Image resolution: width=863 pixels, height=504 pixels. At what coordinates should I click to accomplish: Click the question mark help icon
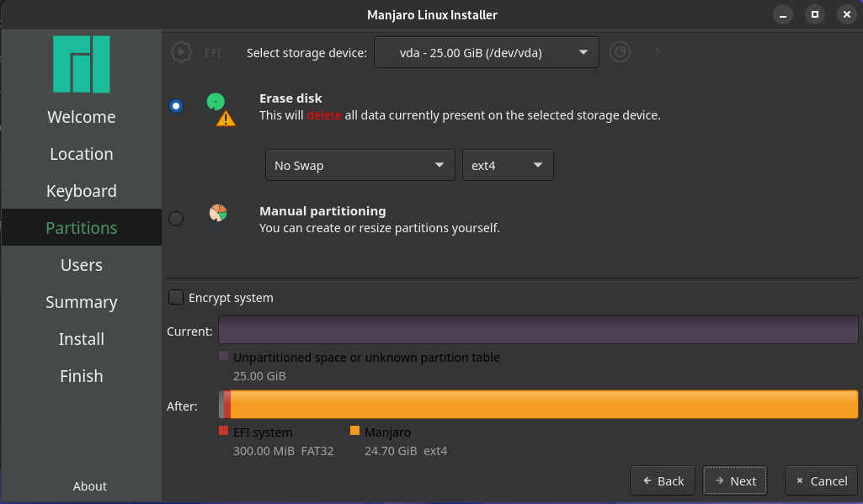click(657, 53)
